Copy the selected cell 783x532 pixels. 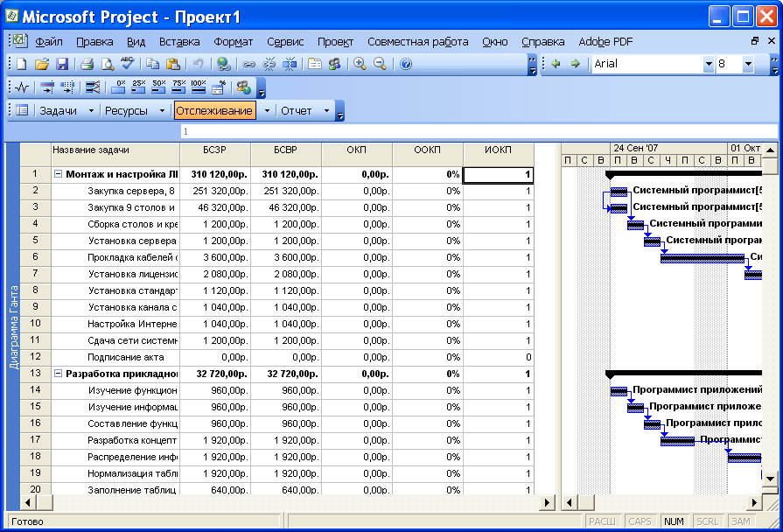click(152, 64)
